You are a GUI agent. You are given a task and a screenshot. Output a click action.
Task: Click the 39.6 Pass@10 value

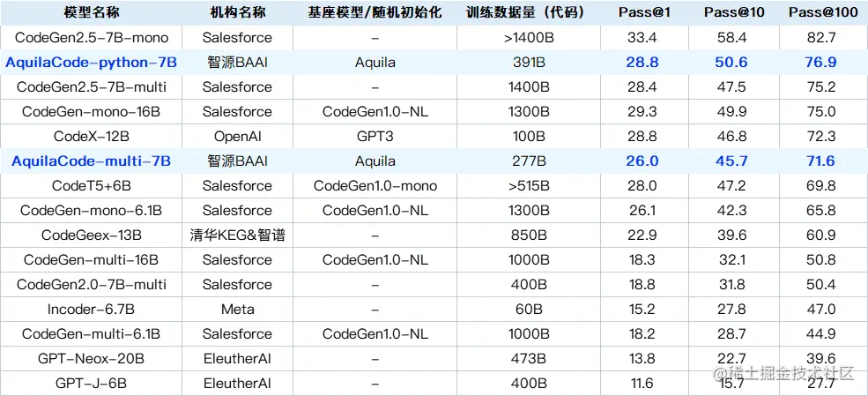731,235
